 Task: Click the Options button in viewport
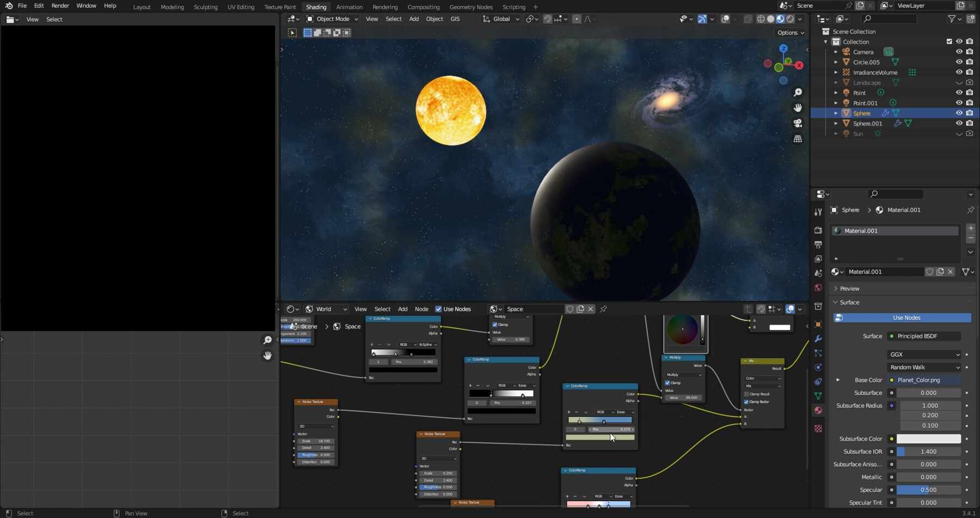tap(790, 32)
